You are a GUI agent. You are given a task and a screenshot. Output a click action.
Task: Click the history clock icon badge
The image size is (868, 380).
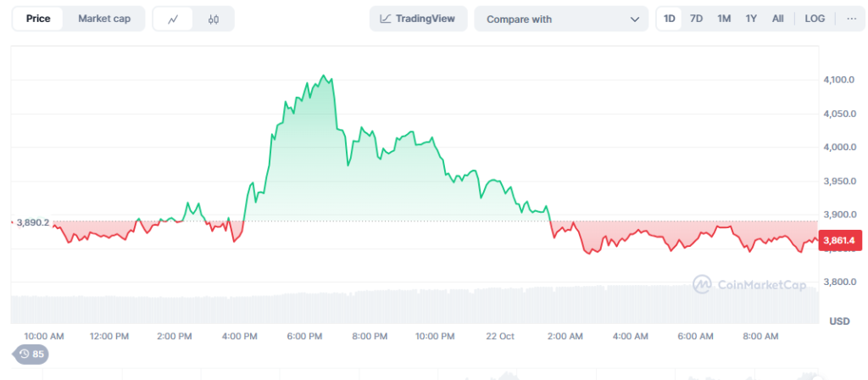click(x=31, y=354)
